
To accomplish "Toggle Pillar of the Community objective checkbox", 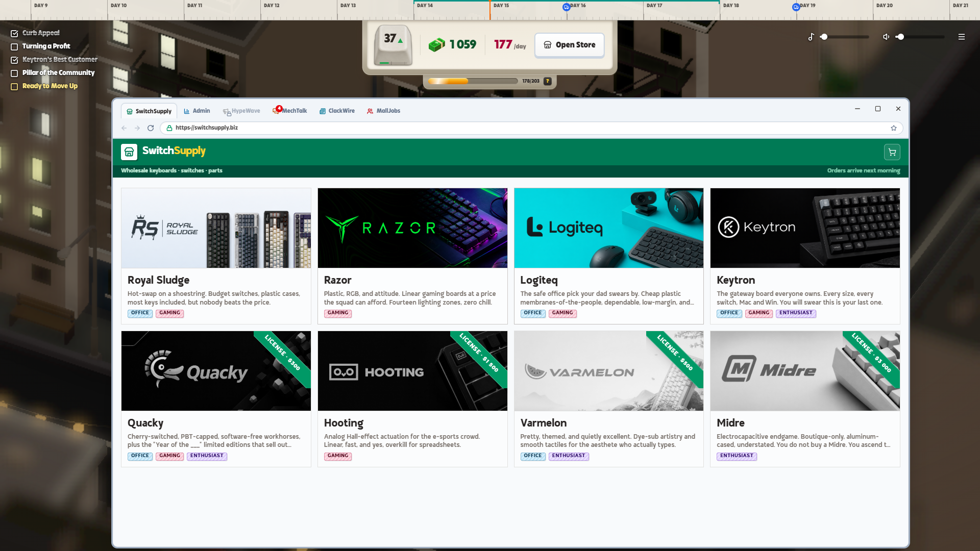I will pyautogui.click(x=14, y=73).
